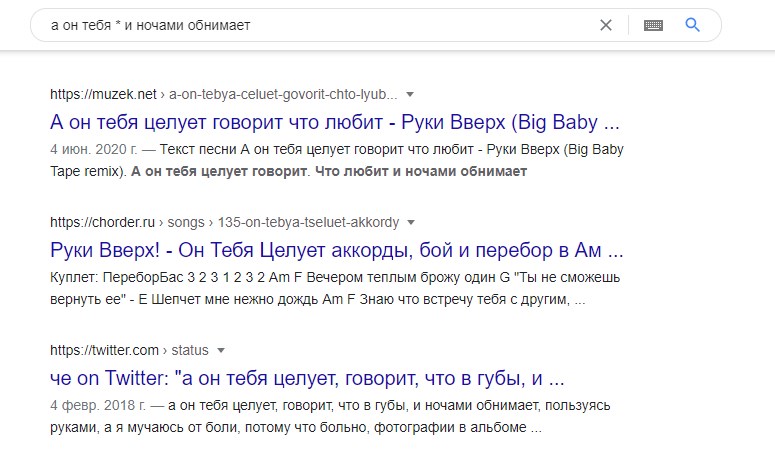The width and height of the screenshot is (775, 456).
Task: Click the snippet date "4 февр. 2018 г."
Action: pos(98,406)
